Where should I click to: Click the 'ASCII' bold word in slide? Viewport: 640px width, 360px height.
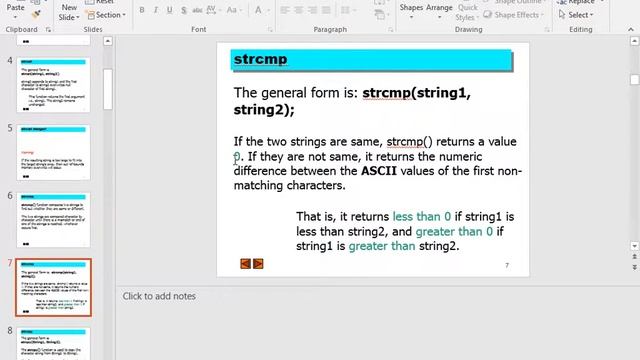tap(379, 171)
